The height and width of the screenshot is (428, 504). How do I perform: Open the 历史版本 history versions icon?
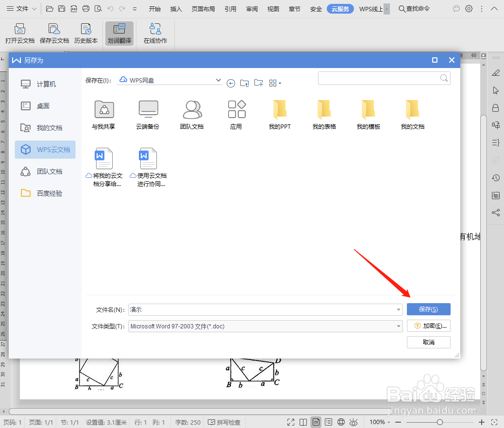point(86,33)
